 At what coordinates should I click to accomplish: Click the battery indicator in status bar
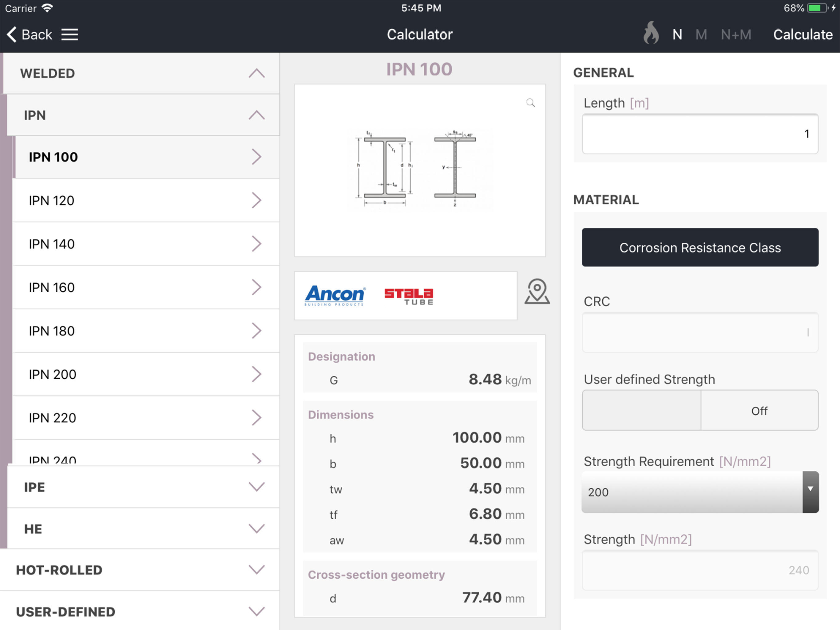tap(818, 8)
